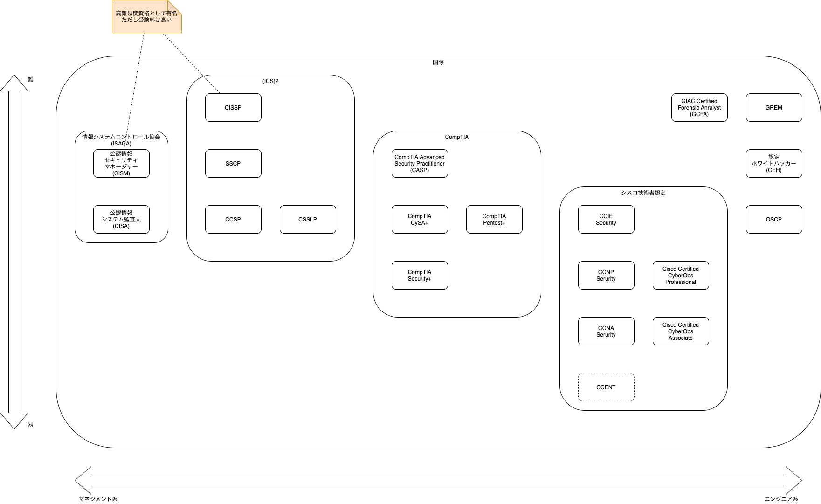Click the CCIE Security box
821x504 pixels.
[x=606, y=220]
